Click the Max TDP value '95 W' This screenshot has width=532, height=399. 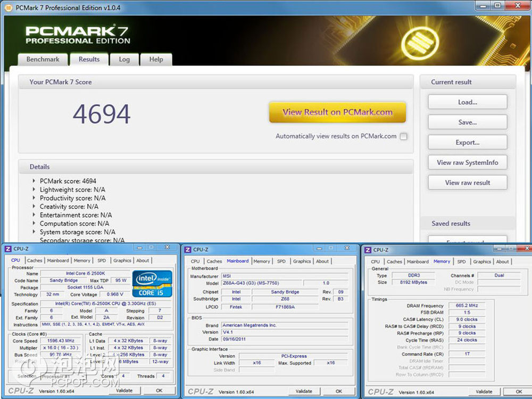121,280
